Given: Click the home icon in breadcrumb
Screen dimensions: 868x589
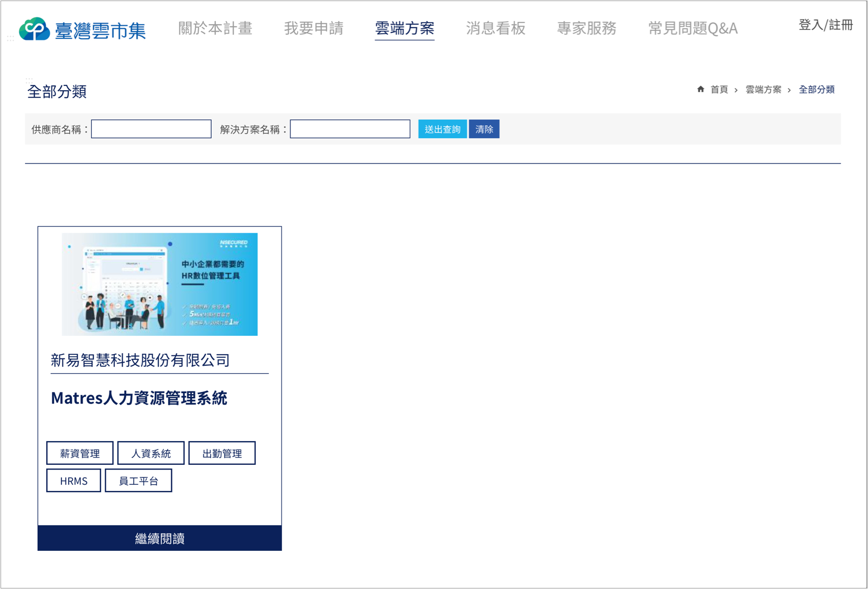Looking at the screenshot, I should (x=701, y=90).
